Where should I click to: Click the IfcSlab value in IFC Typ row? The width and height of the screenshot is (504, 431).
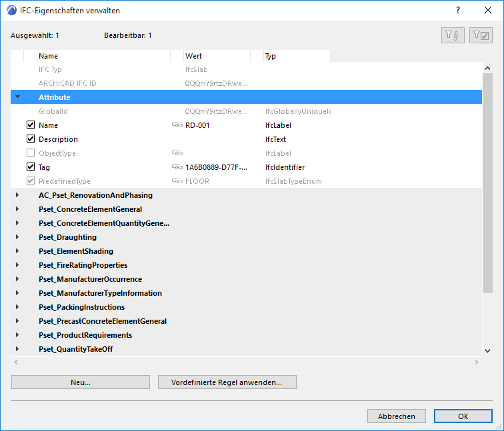pos(197,69)
